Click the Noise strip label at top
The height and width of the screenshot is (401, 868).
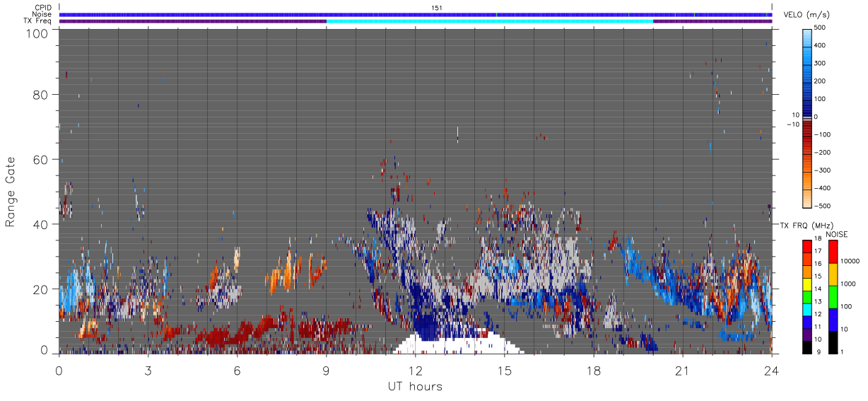tap(42, 14)
